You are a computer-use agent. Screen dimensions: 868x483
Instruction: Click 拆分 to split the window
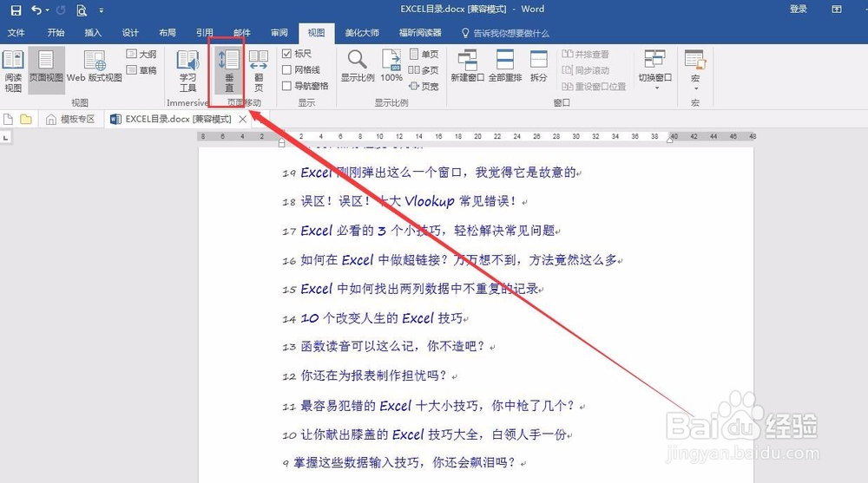pos(539,66)
